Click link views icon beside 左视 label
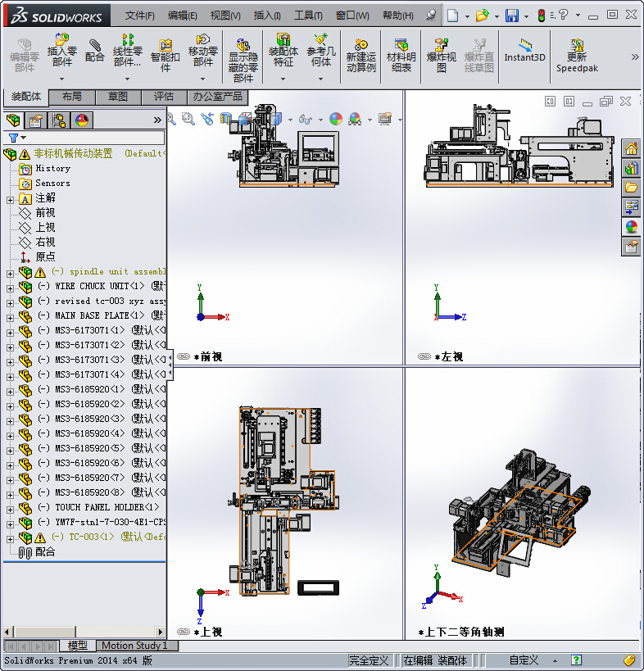The image size is (644, 671). (424, 356)
